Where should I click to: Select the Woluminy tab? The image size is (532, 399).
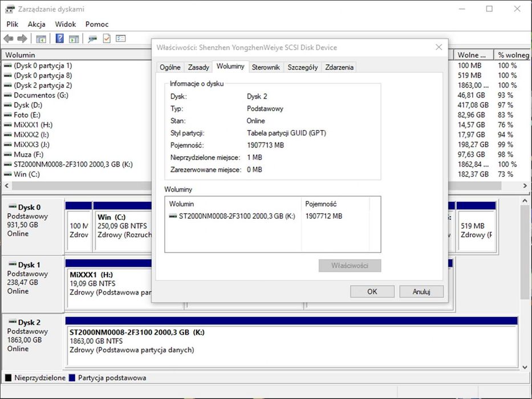pyautogui.click(x=230, y=66)
